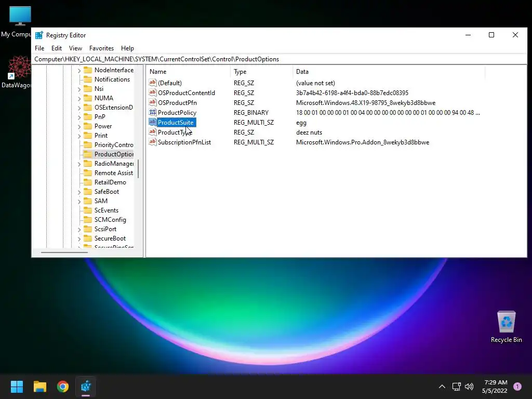Expand the NUMA key
The width and height of the screenshot is (532, 399).
click(79, 98)
